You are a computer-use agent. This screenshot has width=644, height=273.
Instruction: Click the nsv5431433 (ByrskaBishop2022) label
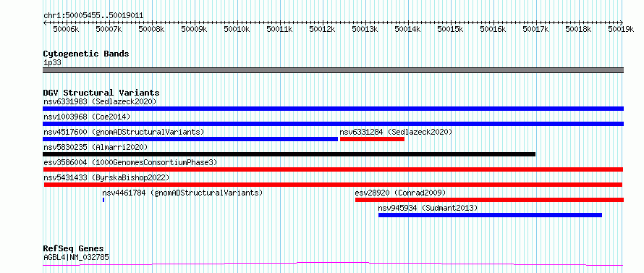click(106, 177)
